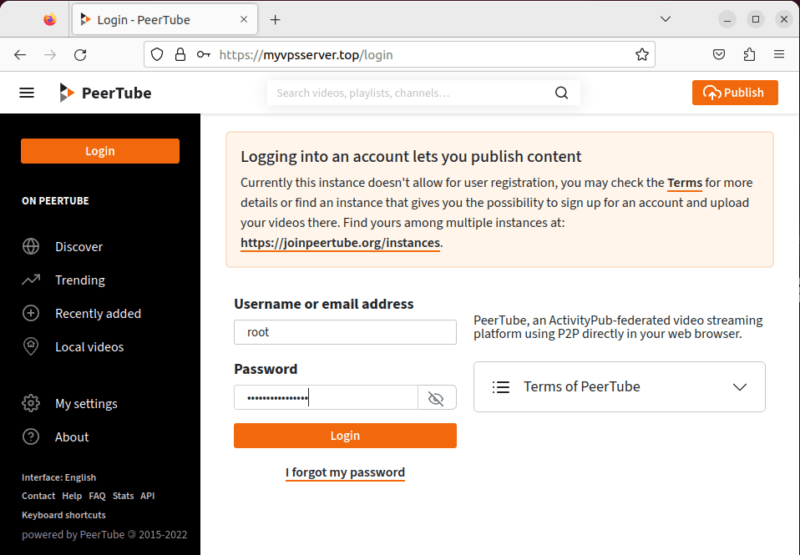The width and height of the screenshot is (800, 555).
Task: Follow the Terms link in the notice
Action: point(685,183)
